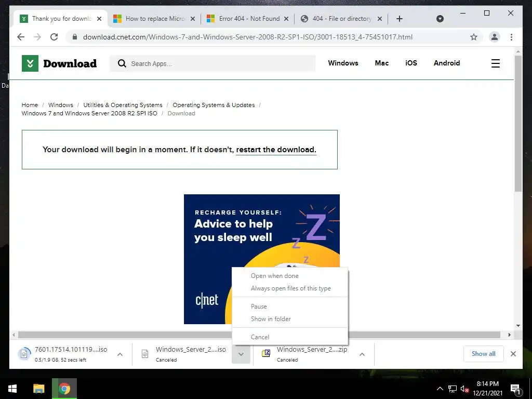Open a new tab with the plus button

(x=400, y=19)
